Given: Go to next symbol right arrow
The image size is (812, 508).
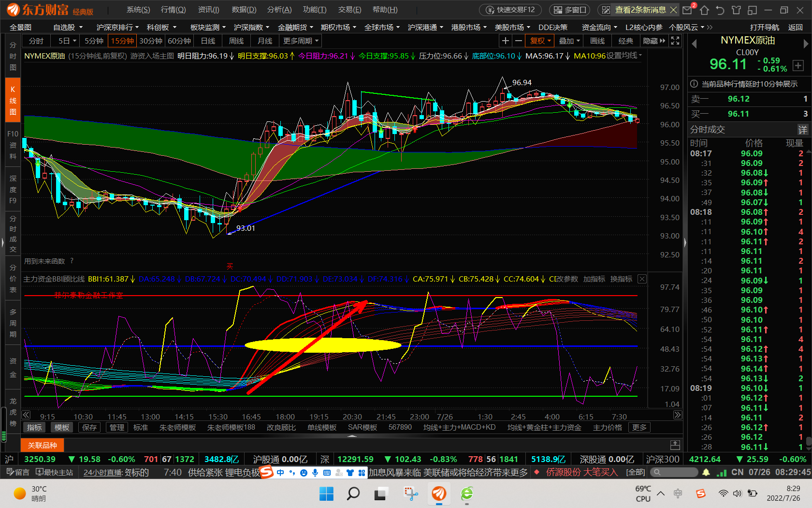Looking at the screenshot, I should coord(806,44).
